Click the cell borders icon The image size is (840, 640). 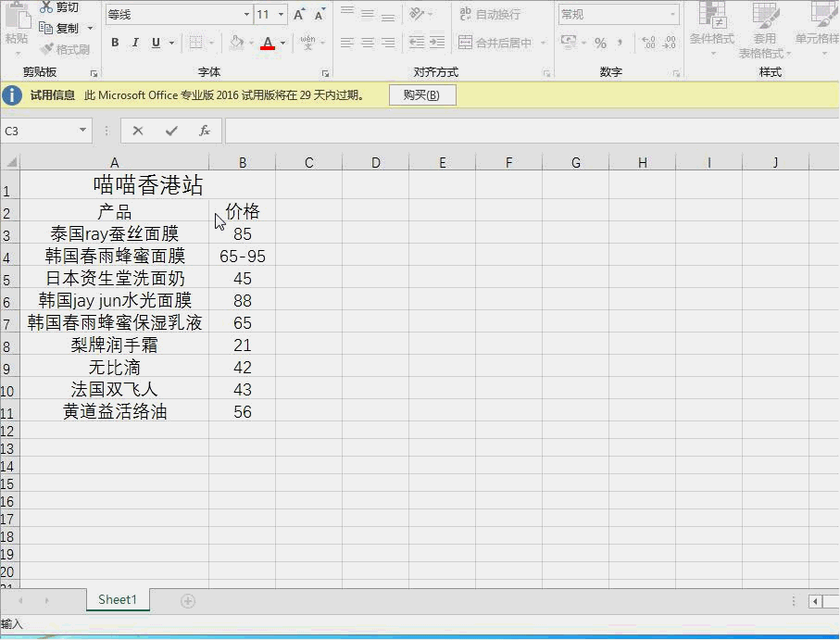pos(196,43)
